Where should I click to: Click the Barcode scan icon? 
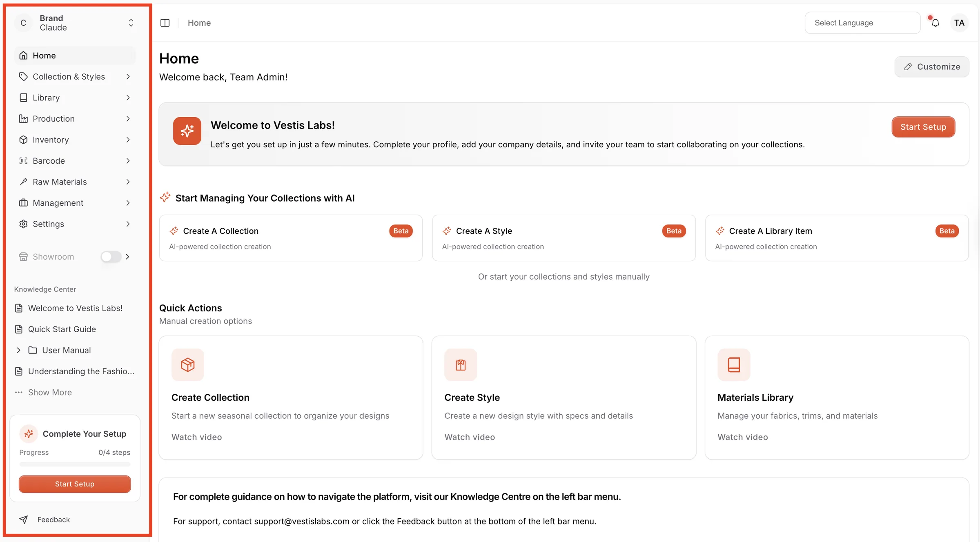24,161
